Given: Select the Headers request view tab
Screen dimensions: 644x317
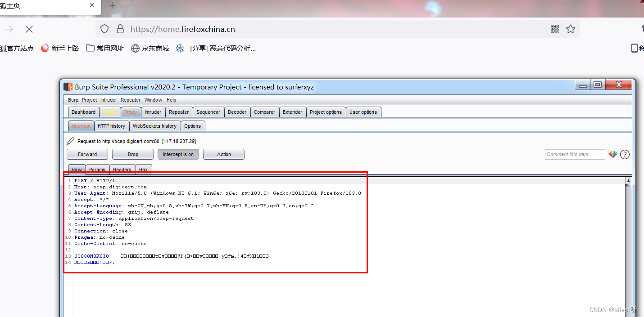Looking at the screenshot, I should 122,170.
